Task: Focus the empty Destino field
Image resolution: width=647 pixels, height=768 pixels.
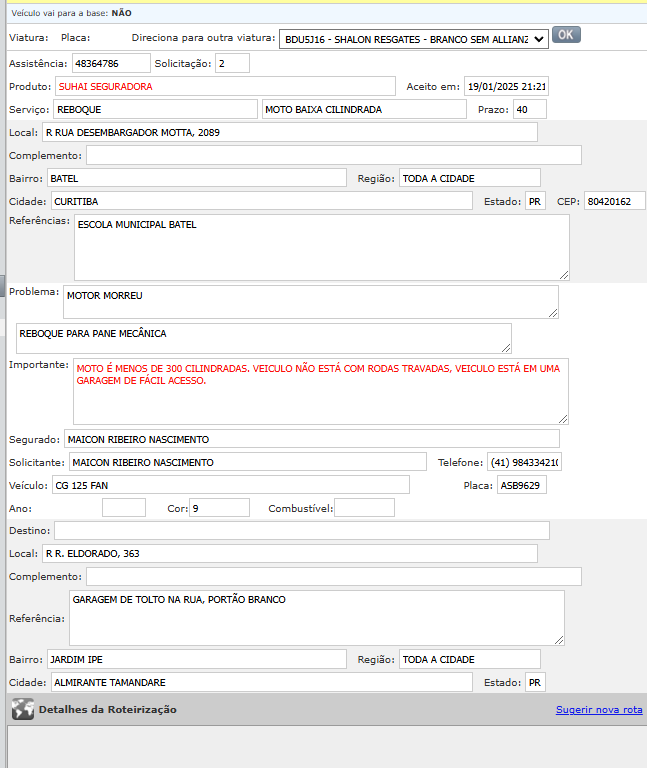Action: (302, 530)
